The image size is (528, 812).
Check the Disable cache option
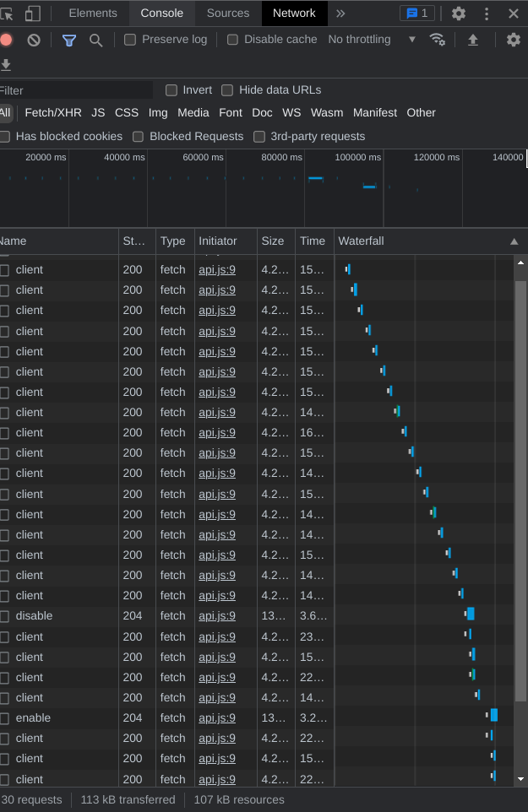(x=227, y=39)
